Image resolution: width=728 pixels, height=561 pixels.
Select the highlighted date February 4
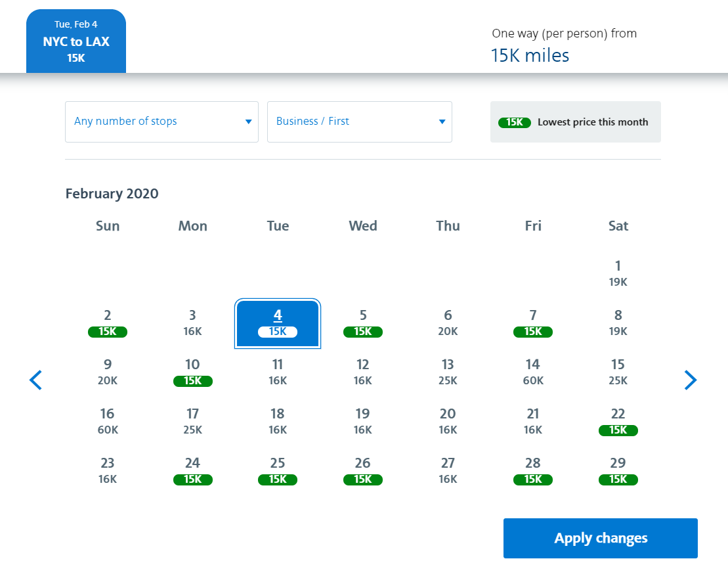[x=278, y=323]
